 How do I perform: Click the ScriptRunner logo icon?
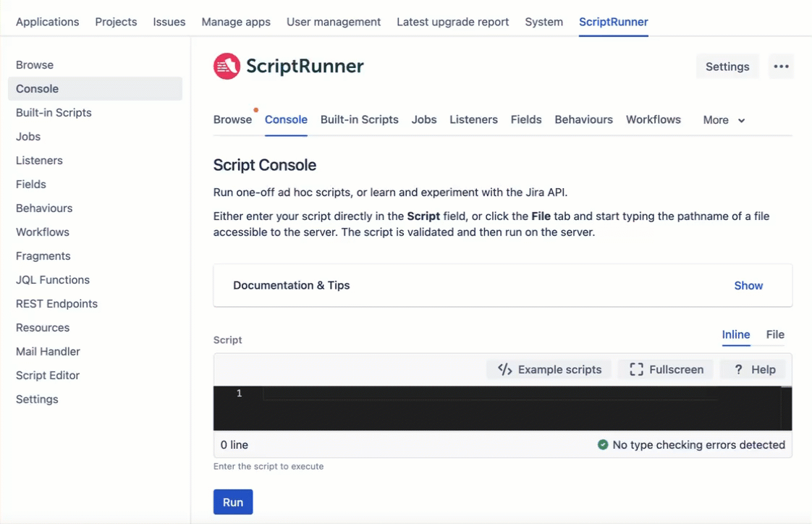coord(227,67)
